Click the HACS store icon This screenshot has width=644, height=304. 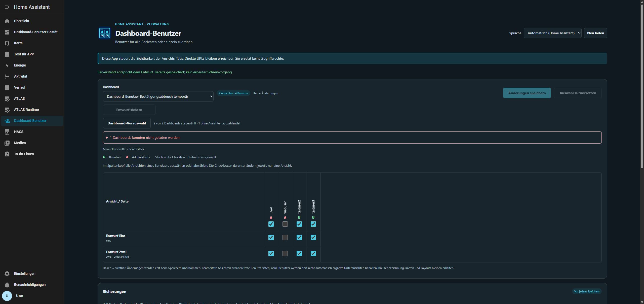(x=7, y=132)
